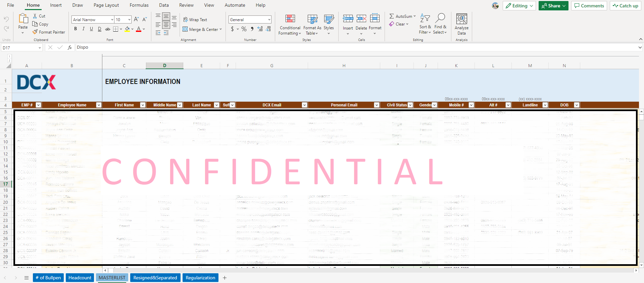Click the insert function fx icon
This screenshot has width=644, height=283.
coord(69,47)
